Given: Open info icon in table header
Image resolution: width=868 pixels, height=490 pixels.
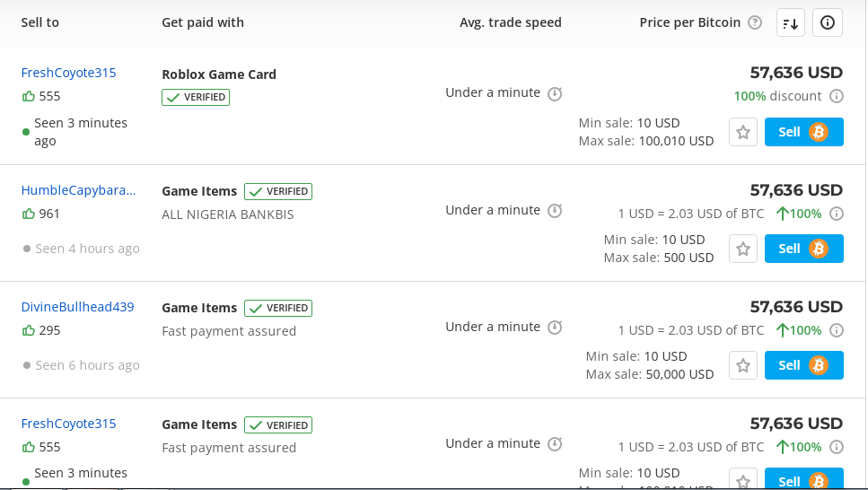Looking at the screenshot, I should (828, 22).
